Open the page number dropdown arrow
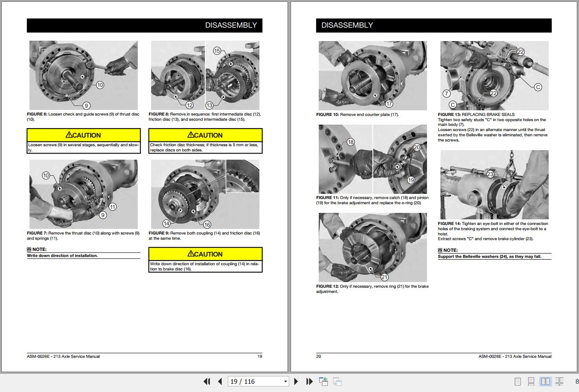This screenshot has width=579, height=392. (x=285, y=382)
